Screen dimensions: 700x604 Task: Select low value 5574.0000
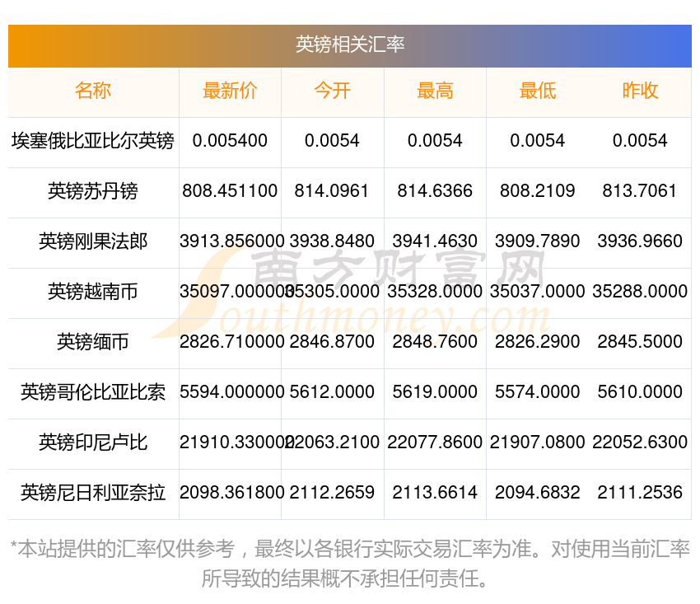point(538,392)
